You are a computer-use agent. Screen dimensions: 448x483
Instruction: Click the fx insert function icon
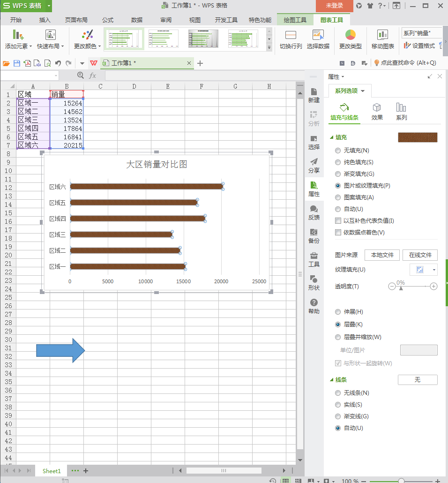(92, 75)
